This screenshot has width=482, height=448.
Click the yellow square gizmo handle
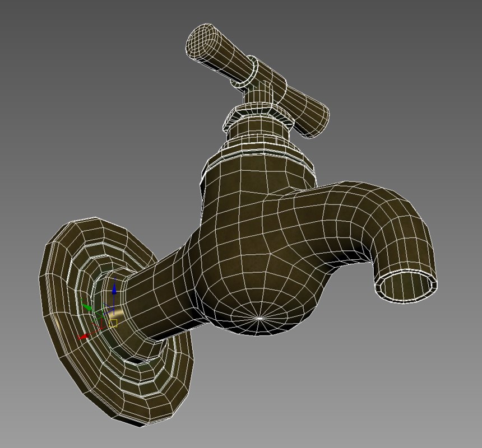coord(113,323)
